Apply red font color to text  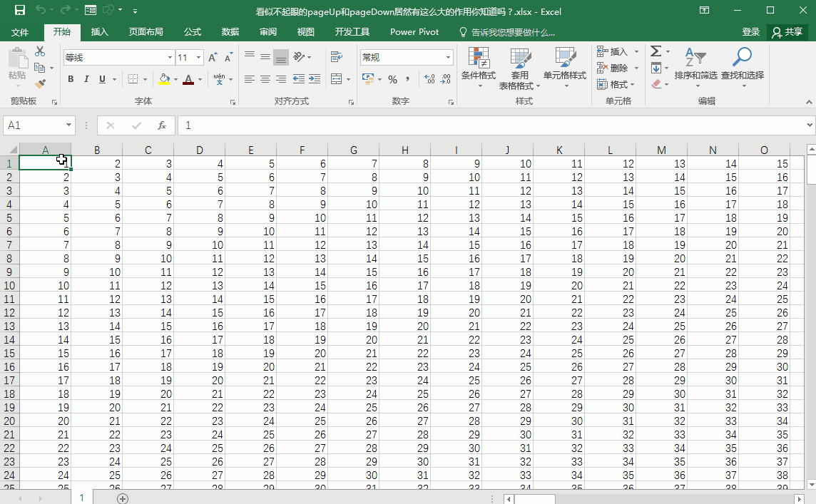click(x=188, y=79)
